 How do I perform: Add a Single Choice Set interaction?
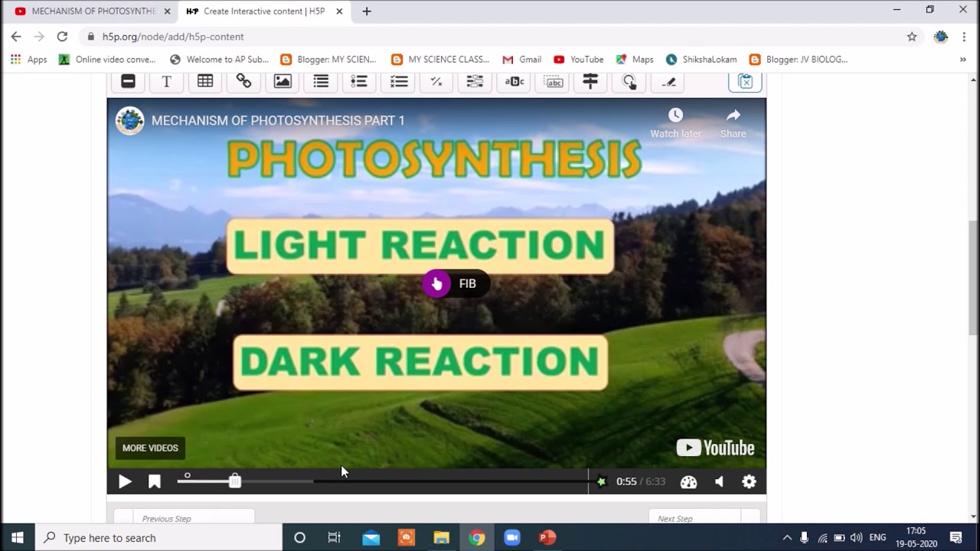coord(359,81)
